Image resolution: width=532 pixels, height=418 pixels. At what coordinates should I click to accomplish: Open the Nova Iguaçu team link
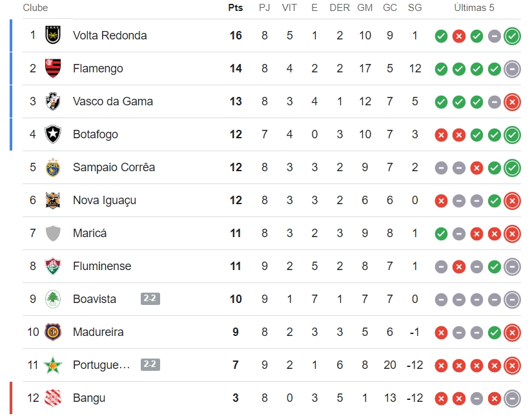pos(105,200)
